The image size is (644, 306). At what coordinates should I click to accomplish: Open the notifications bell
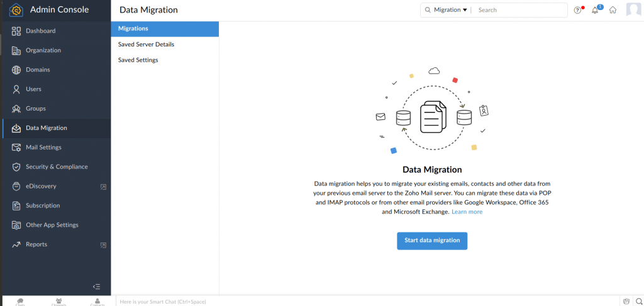pyautogui.click(x=595, y=10)
